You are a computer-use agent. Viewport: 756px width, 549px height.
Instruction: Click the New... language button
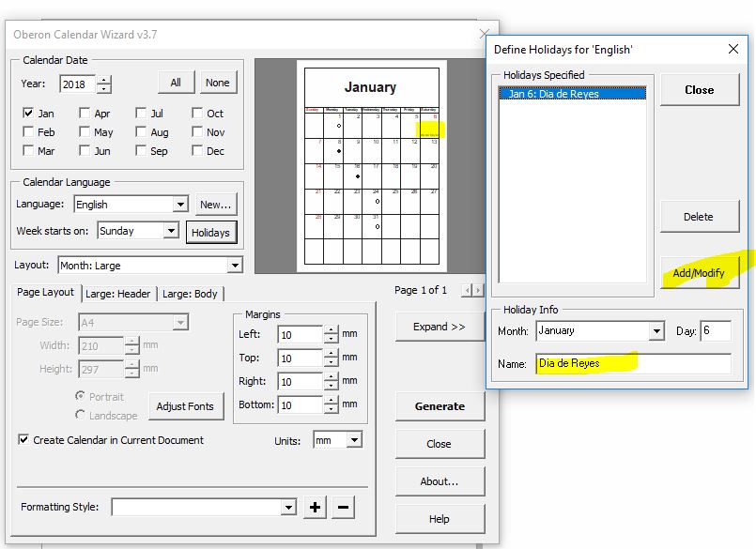(215, 205)
